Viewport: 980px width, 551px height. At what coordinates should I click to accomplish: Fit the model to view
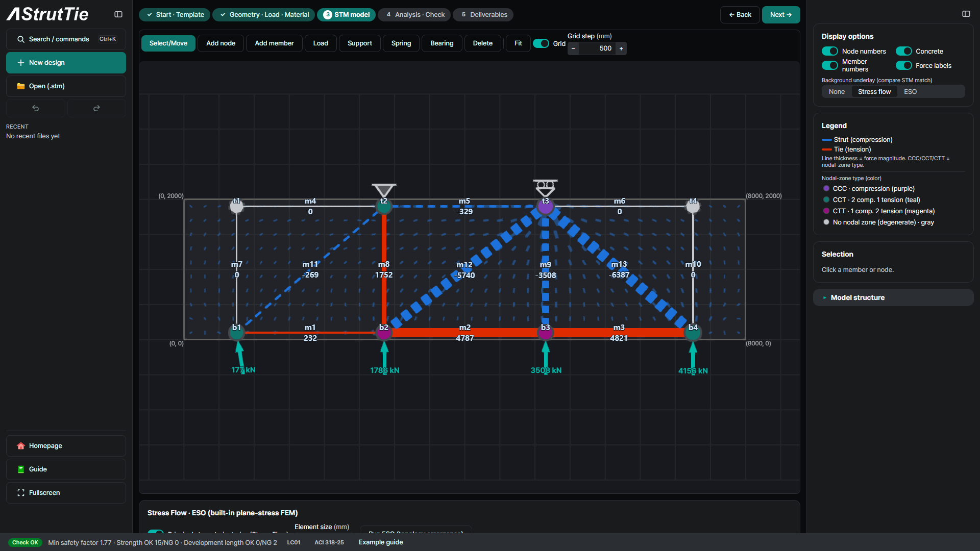pyautogui.click(x=518, y=43)
